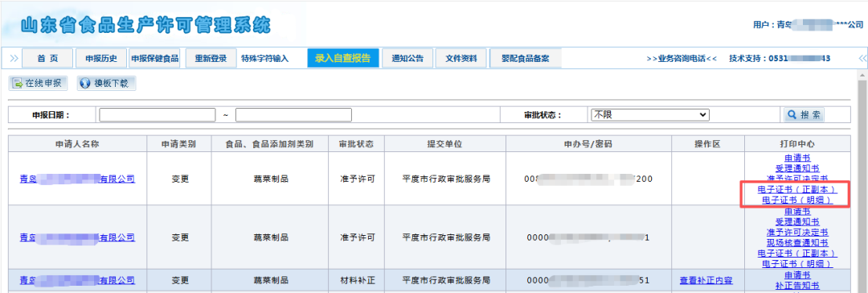Viewport: 868px width, 293px height.
Task: Click 特殊字符输入 in the navigation bar
Action: [264, 58]
